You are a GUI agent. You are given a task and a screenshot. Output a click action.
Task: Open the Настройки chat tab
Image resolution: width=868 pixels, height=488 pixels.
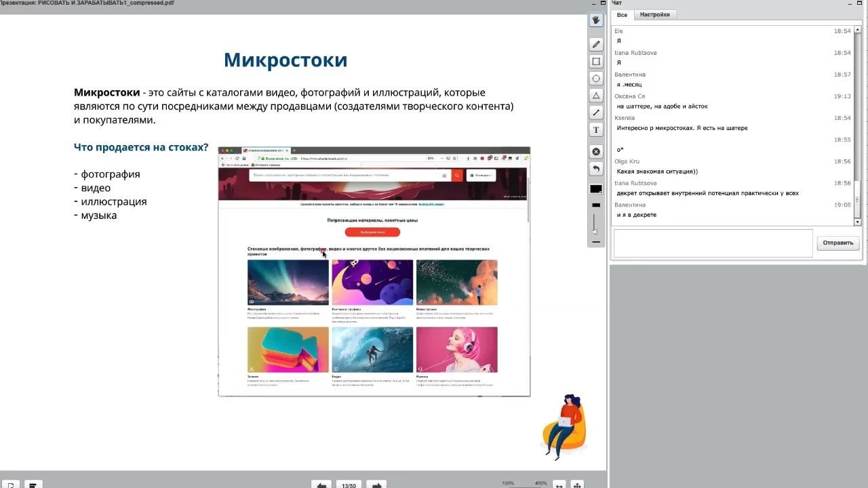point(655,15)
